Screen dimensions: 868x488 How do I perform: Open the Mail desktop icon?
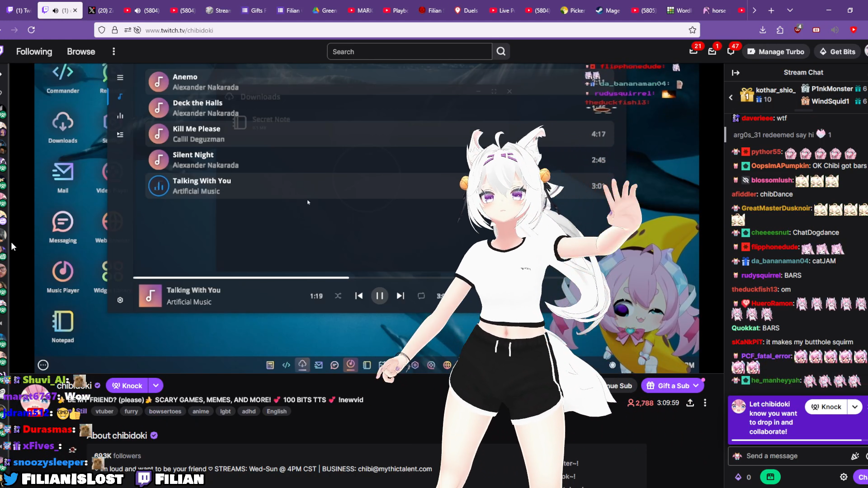pyautogui.click(x=63, y=177)
